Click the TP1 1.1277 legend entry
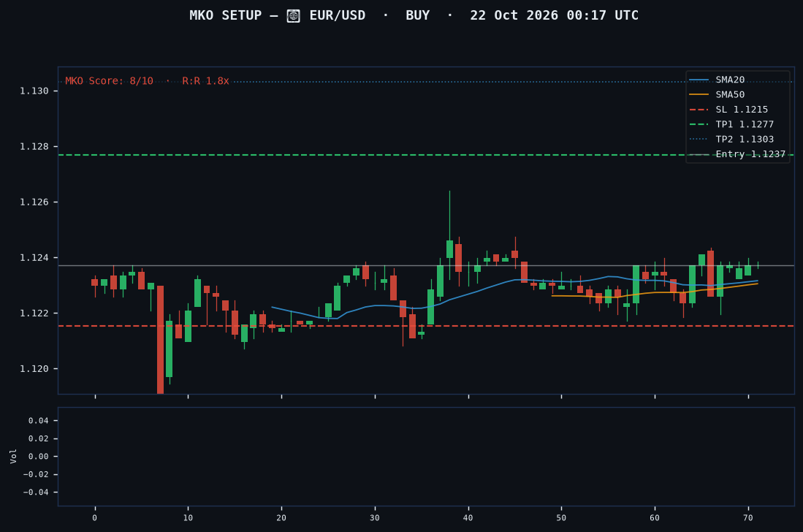 [732, 124]
